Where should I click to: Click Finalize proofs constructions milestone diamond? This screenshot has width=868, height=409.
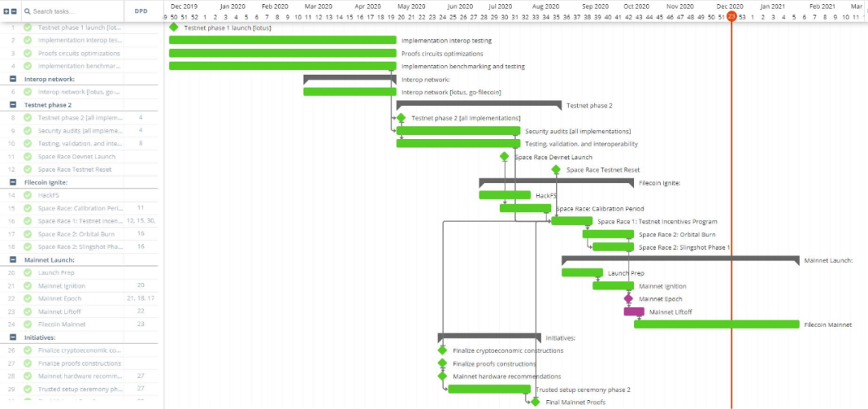coord(442,364)
